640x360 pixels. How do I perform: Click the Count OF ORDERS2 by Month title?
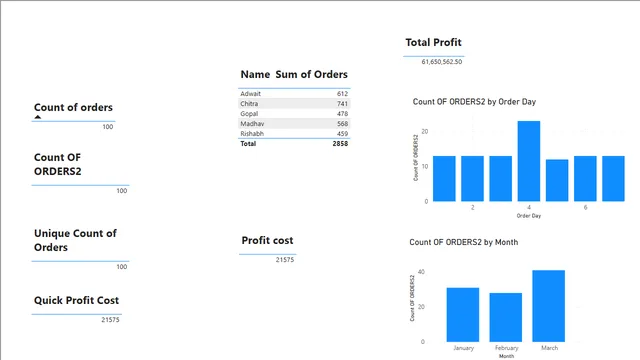point(464,242)
